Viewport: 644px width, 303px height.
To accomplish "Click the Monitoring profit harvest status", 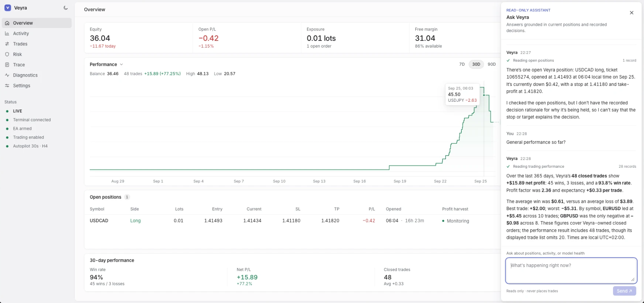I will (455, 221).
